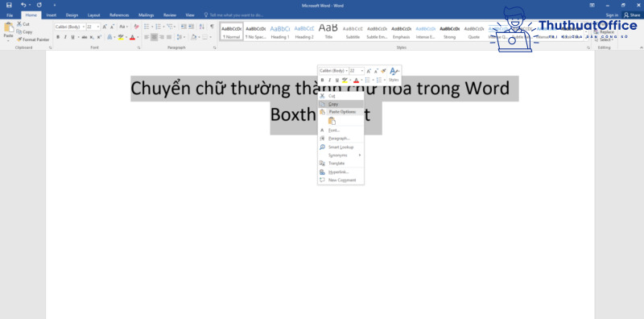Click the Paste clipboard icon in the ribbon
Screen dimensions: 644x319
(8, 28)
